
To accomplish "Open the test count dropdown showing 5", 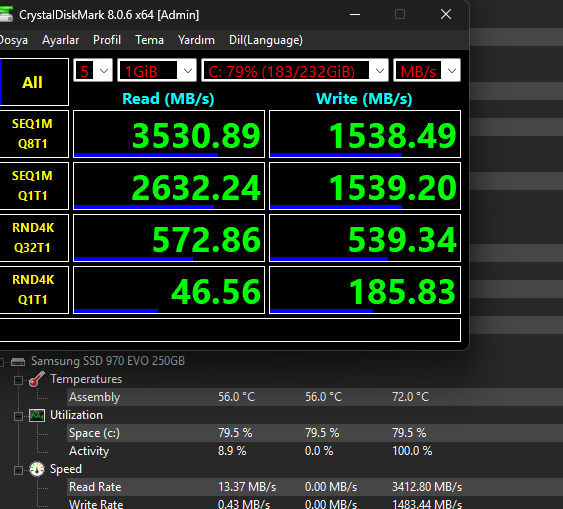I will tap(93, 70).
